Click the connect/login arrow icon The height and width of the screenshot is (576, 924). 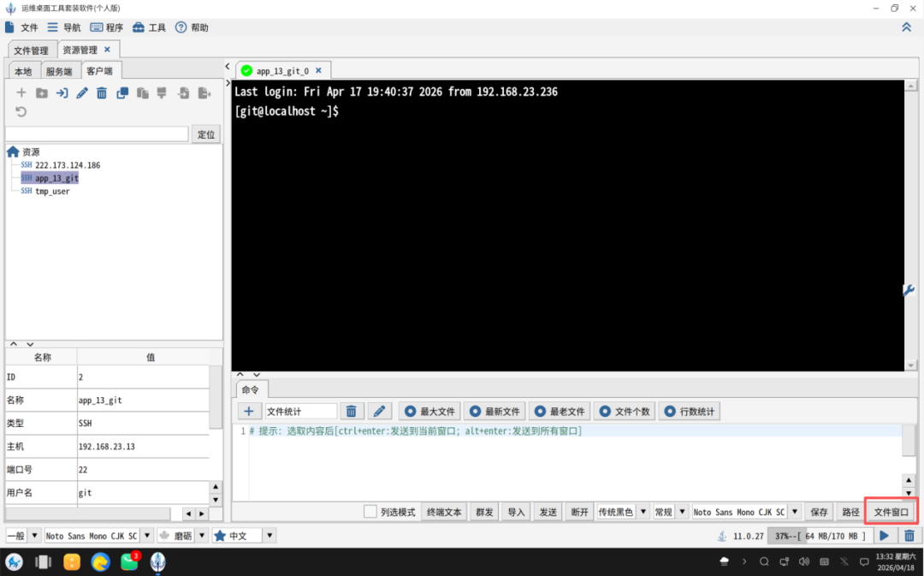62,92
